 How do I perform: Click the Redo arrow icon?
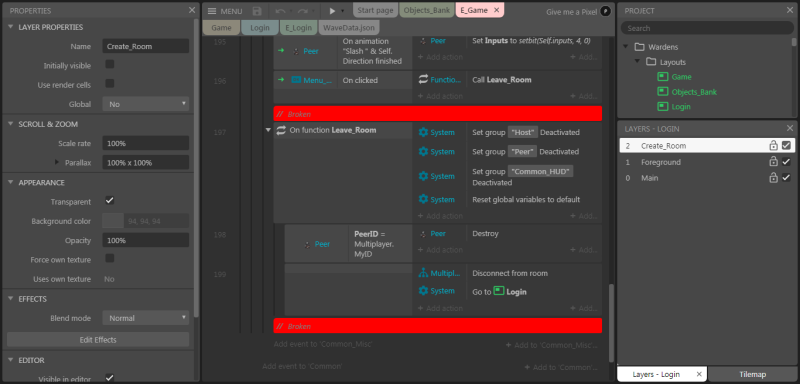tap(303, 11)
